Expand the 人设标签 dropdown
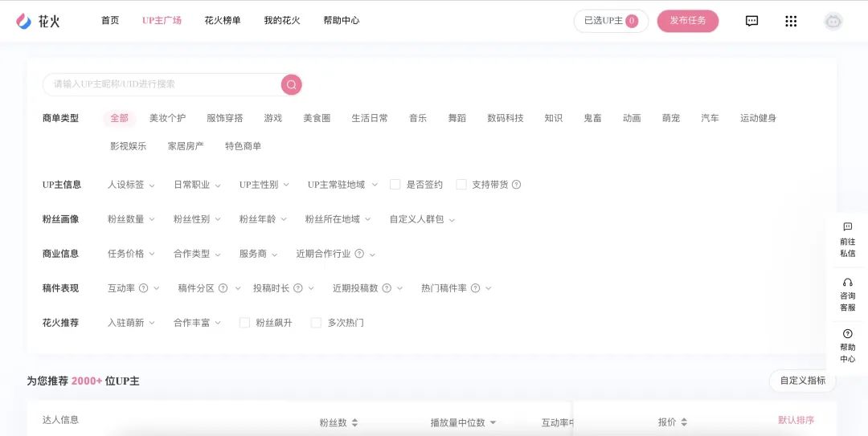Image resolution: width=868 pixels, height=436 pixels. click(131, 185)
